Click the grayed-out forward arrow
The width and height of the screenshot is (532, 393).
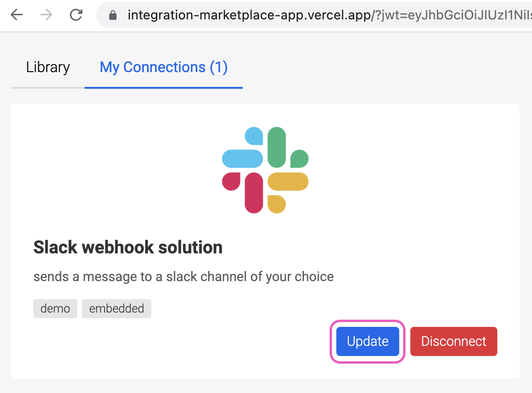pos(45,15)
